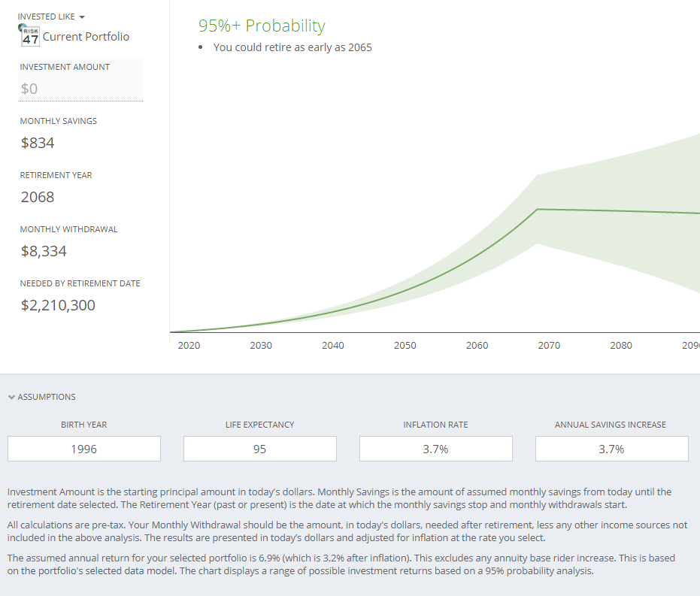Edit the Monthly Withdrawal $8,334 value
700x596 pixels.
point(44,251)
